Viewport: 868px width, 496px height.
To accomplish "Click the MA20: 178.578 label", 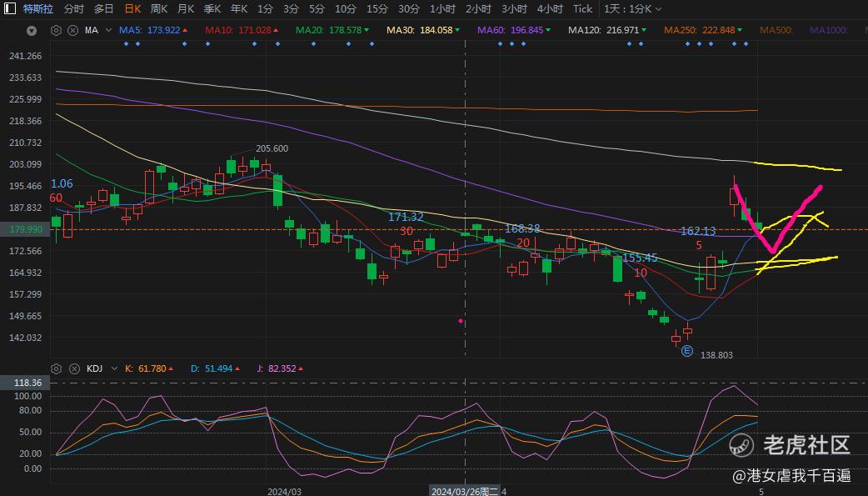I will click(x=332, y=31).
